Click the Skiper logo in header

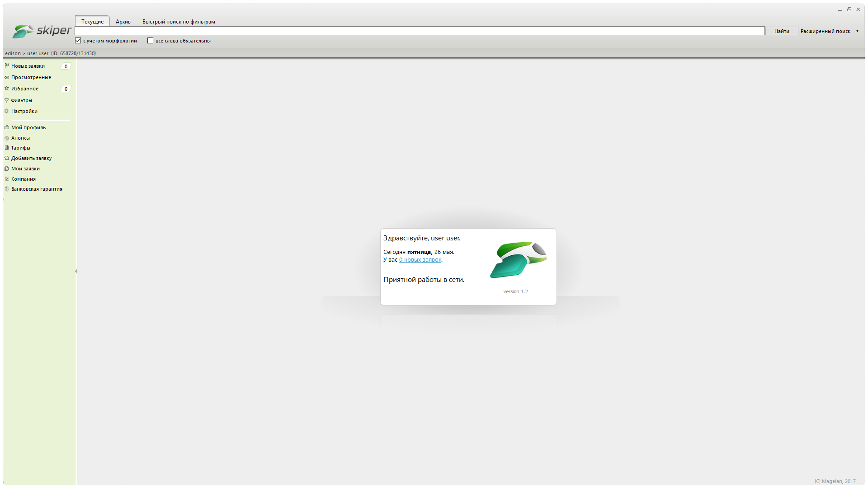pyautogui.click(x=42, y=31)
